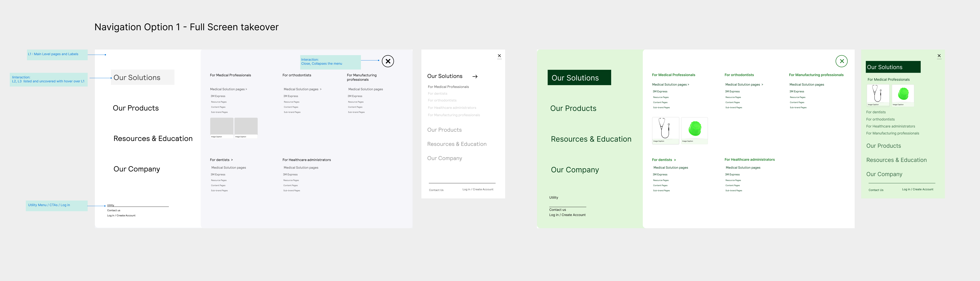Click Log in / Create Account in gray mobile menu
980x281 pixels.
click(x=478, y=189)
